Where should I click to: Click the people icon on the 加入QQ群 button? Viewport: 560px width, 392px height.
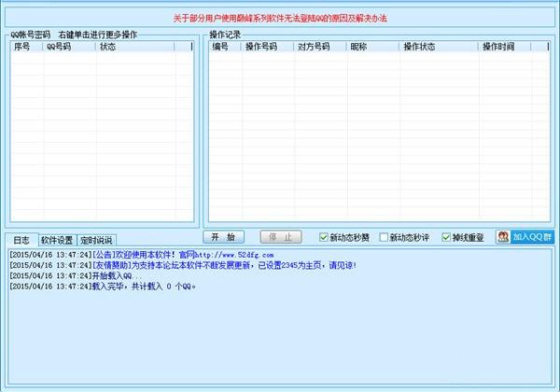coord(503,237)
